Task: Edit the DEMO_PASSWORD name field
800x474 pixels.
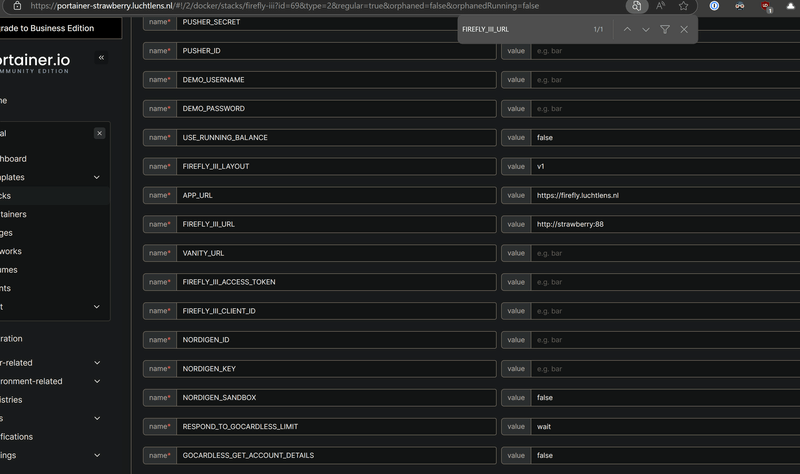Action: (x=336, y=109)
